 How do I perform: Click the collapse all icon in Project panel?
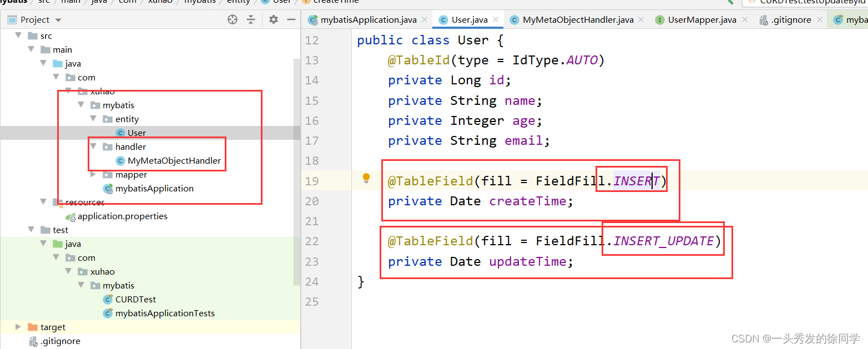tap(251, 19)
